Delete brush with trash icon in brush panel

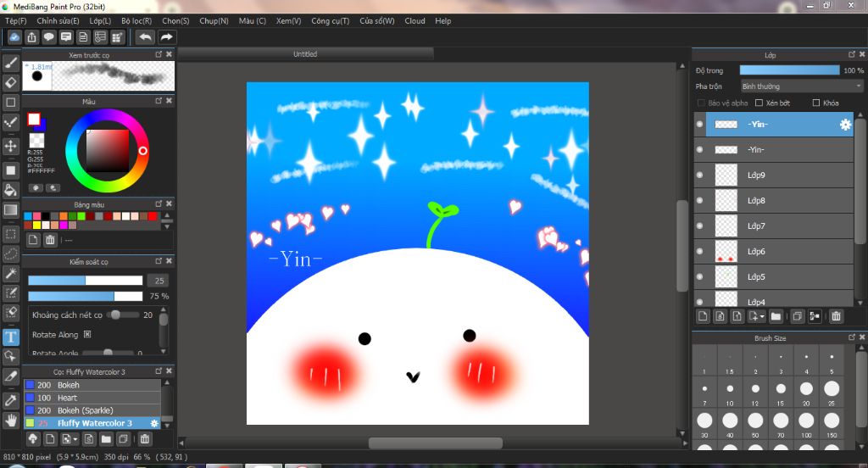[144, 439]
